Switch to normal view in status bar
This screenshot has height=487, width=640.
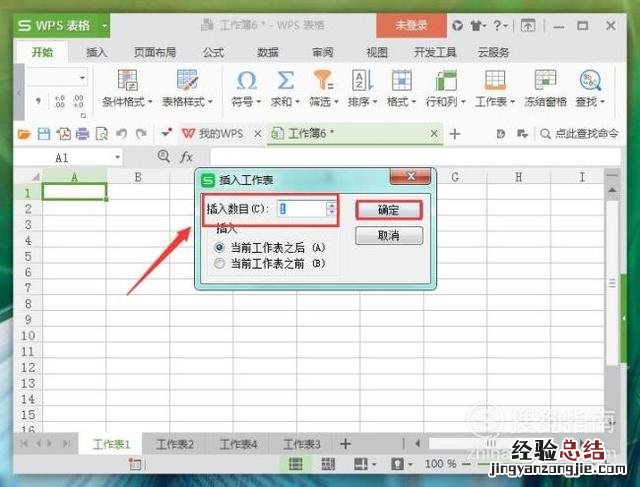(x=296, y=465)
